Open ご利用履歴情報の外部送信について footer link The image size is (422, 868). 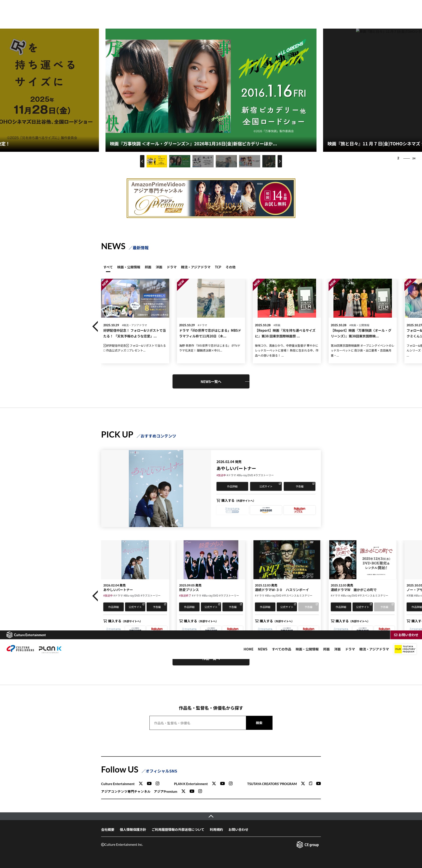(x=178, y=830)
